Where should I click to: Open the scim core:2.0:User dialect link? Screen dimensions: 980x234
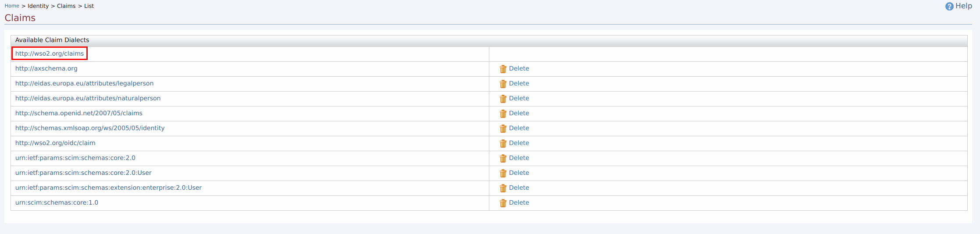tap(83, 173)
